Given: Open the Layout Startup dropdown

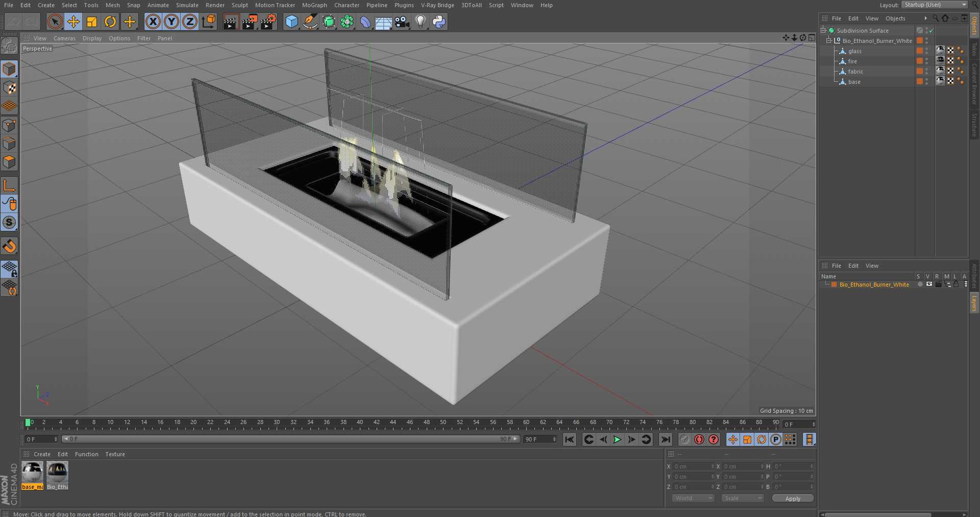Looking at the screenshot, I should (935, 5).
